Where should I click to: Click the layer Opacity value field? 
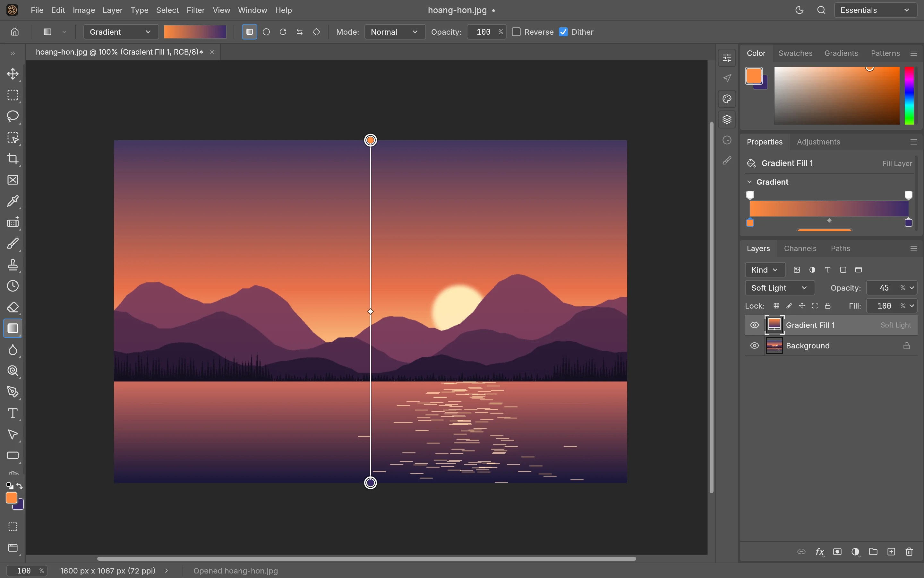point(884,288)
